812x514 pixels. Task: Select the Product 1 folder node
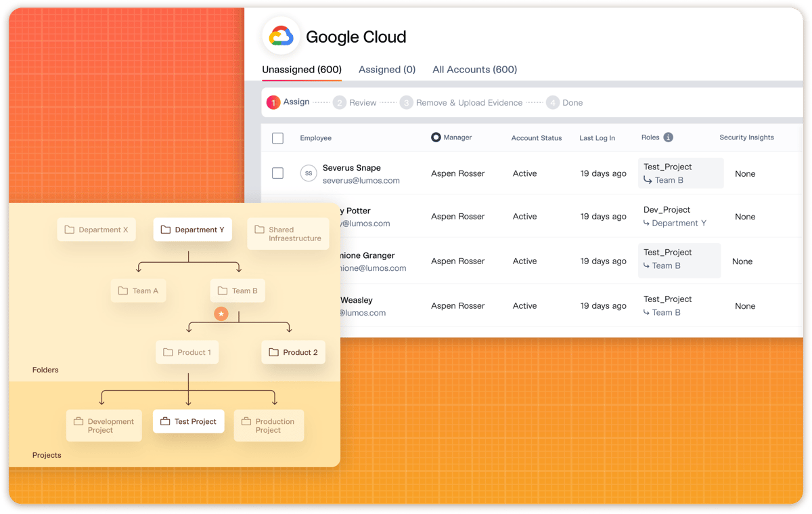[187, 352]
